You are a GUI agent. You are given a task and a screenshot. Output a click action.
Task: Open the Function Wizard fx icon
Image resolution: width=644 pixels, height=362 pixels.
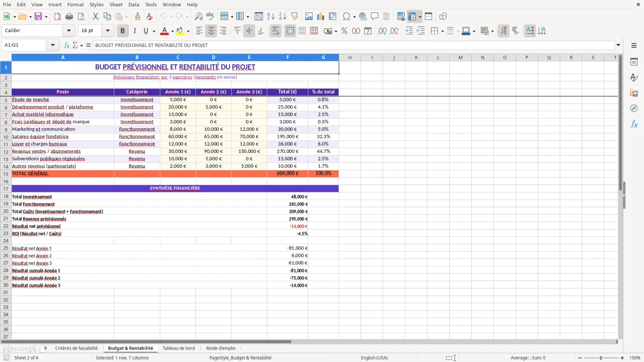point(67,45)
